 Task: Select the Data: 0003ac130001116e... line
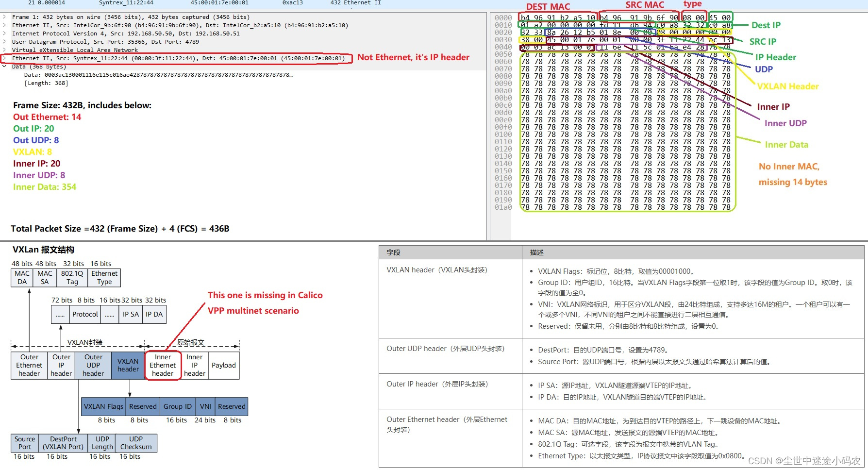(158, 75)
